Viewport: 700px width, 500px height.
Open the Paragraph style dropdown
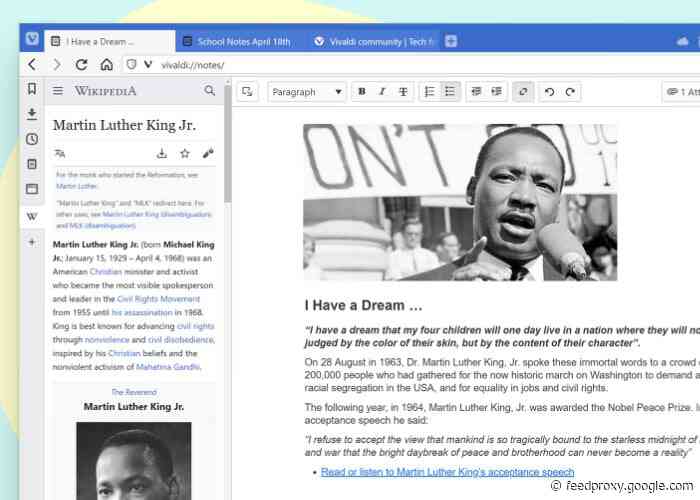[x=307, y=92]
